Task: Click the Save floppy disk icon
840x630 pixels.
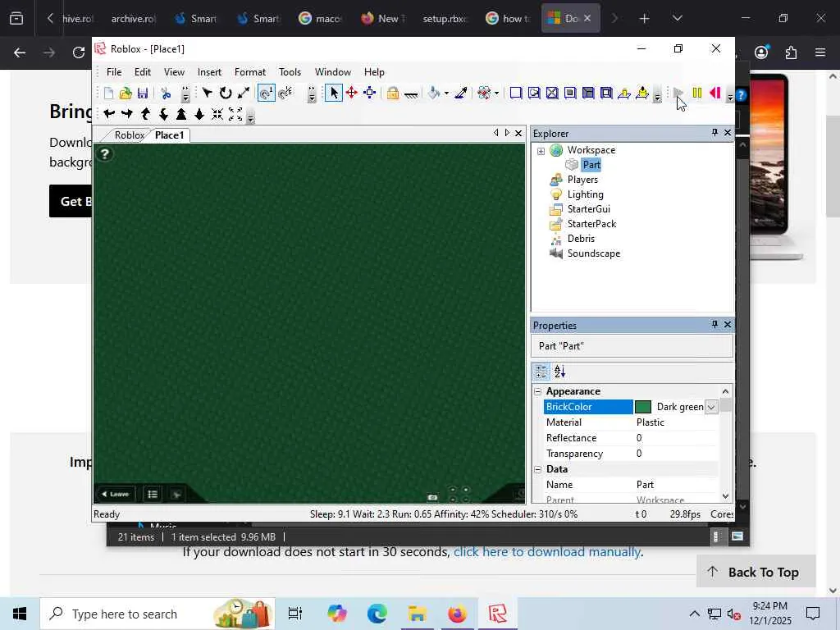Action: tap(143, 94)
